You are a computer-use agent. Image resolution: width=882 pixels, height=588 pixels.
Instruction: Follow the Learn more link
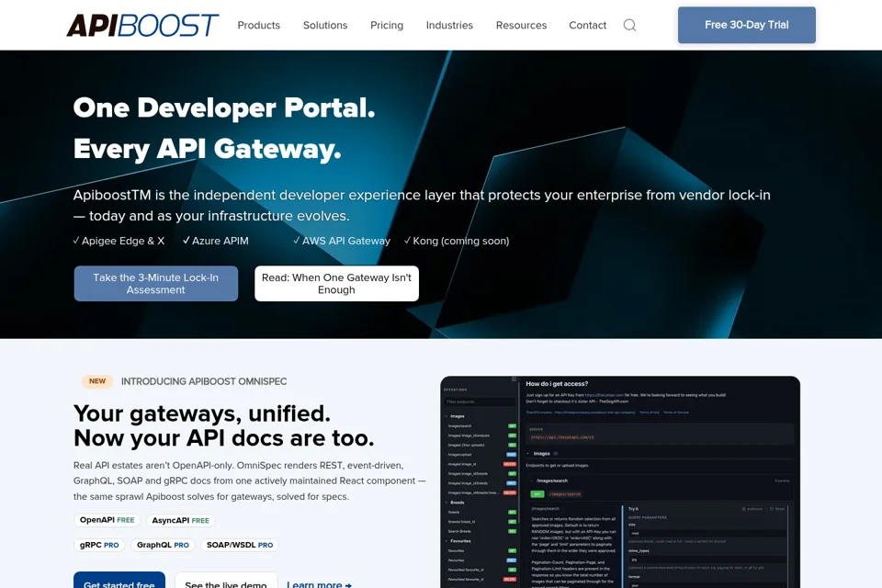319,584
